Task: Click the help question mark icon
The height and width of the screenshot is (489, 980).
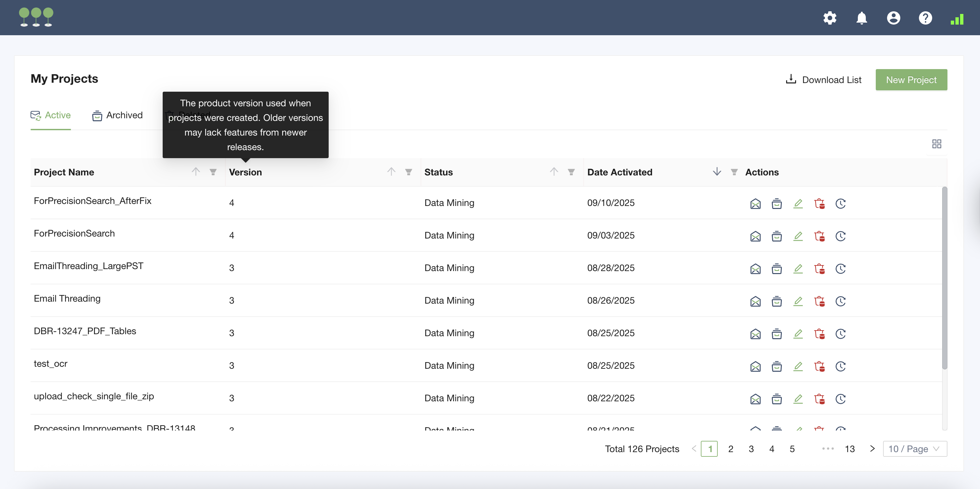Action: click(x=925, y=18)
